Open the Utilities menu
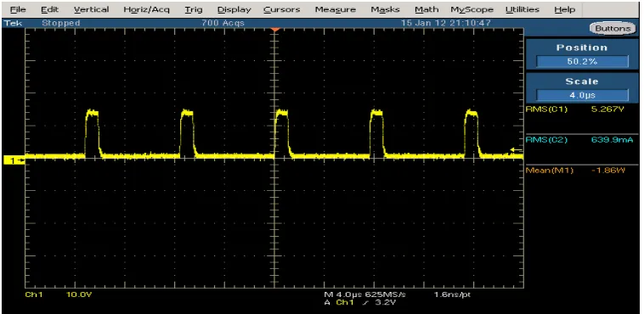This screenshot has width=644, height=314. [x=522, y=9]
